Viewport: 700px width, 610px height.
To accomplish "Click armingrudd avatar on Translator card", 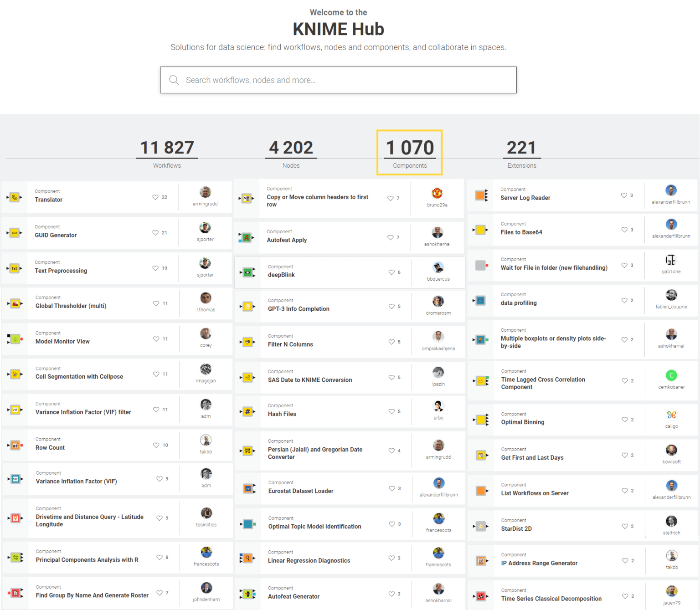I will point(206,192).
